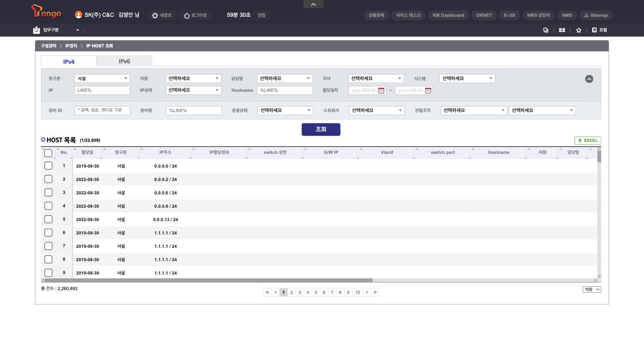Viewport: 644px width, 350px height.
Task: Focus the Hostname input field
Action: (x=285, y=91)
